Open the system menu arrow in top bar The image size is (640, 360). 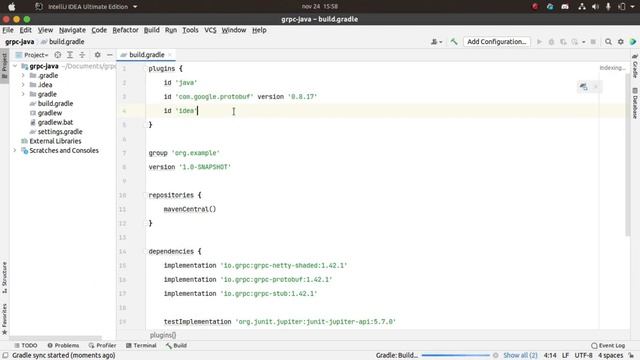pyautogui.click(x=632, y=7)
